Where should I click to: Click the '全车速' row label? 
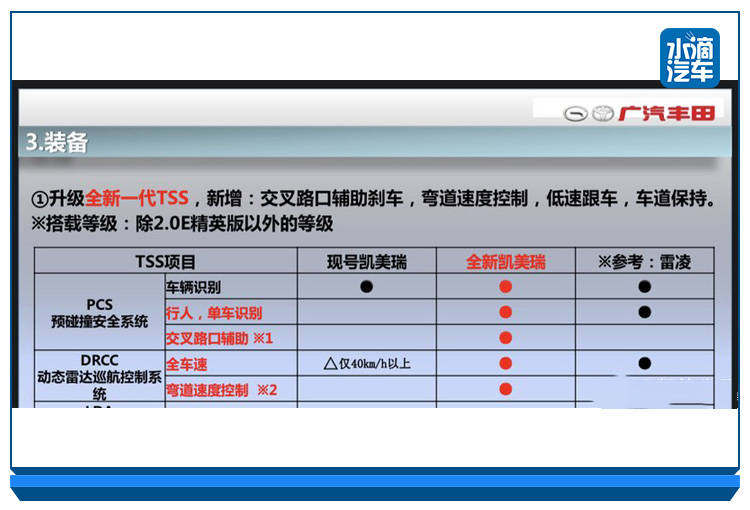(x=187, y=364)
